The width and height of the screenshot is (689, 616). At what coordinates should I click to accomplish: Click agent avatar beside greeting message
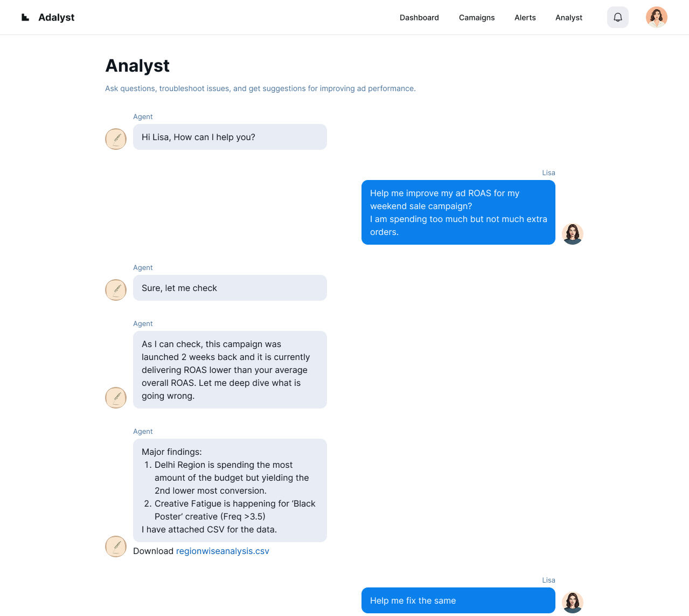tap(116, 139)
